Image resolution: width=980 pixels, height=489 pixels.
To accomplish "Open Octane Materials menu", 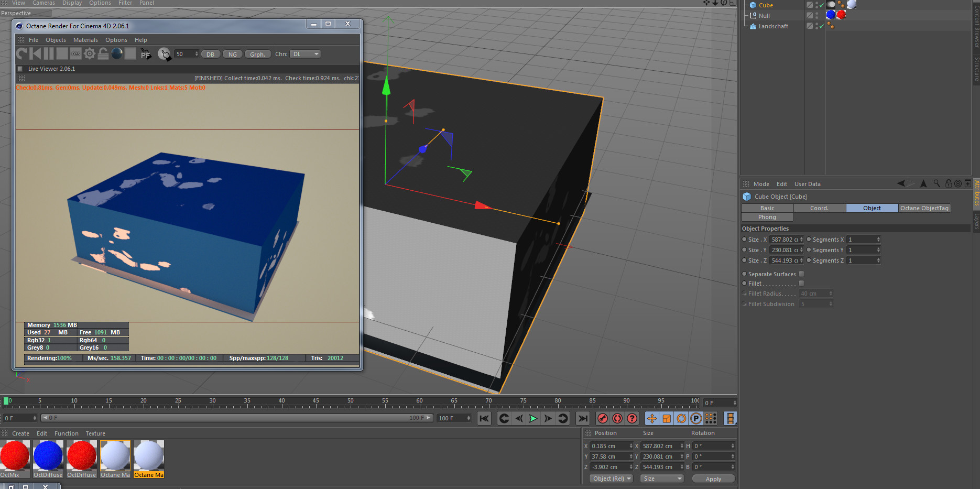I will click(x=85, y=40).
